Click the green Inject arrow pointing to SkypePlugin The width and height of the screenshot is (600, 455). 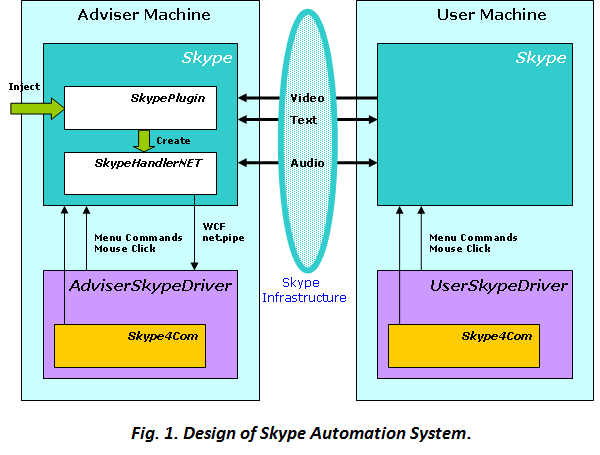tap(38, 109)
